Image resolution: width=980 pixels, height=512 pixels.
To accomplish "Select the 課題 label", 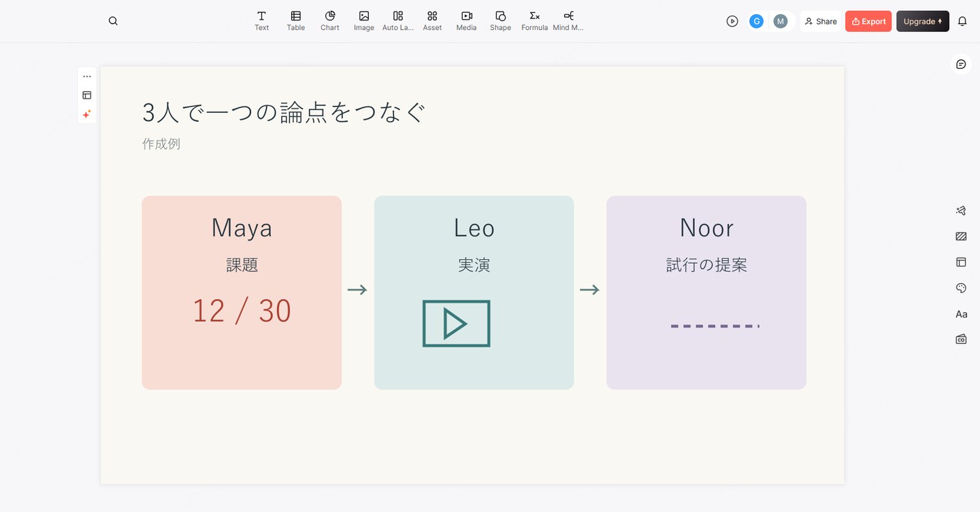I will (x=242, y=265).
